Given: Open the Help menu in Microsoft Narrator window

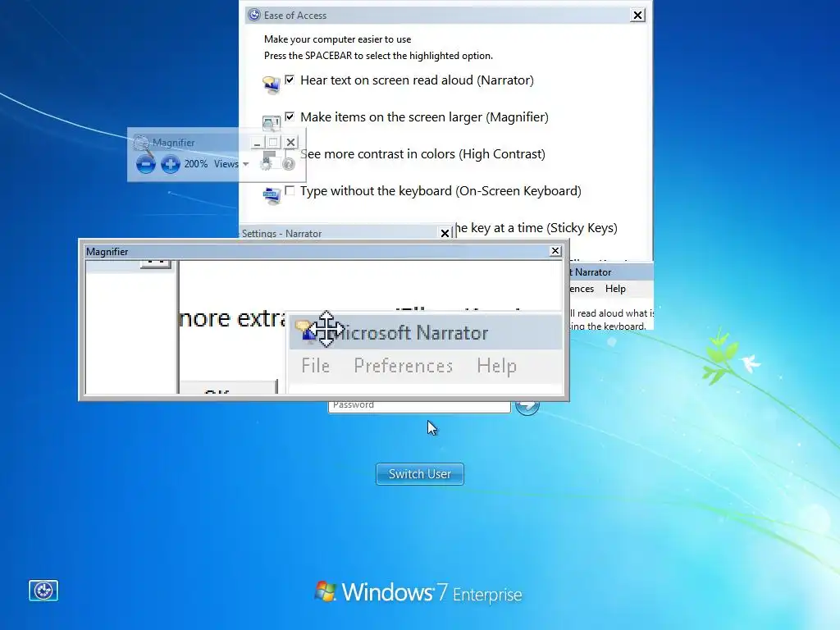Looking at the screenshot, I should (615, 289).
